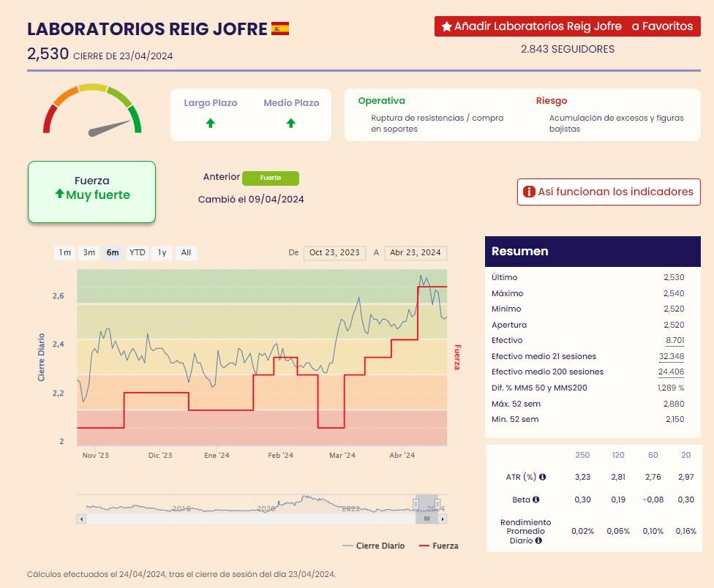714x588 pixels.
Task: Select the 1m chart range
Action: (x=65, y=252)
